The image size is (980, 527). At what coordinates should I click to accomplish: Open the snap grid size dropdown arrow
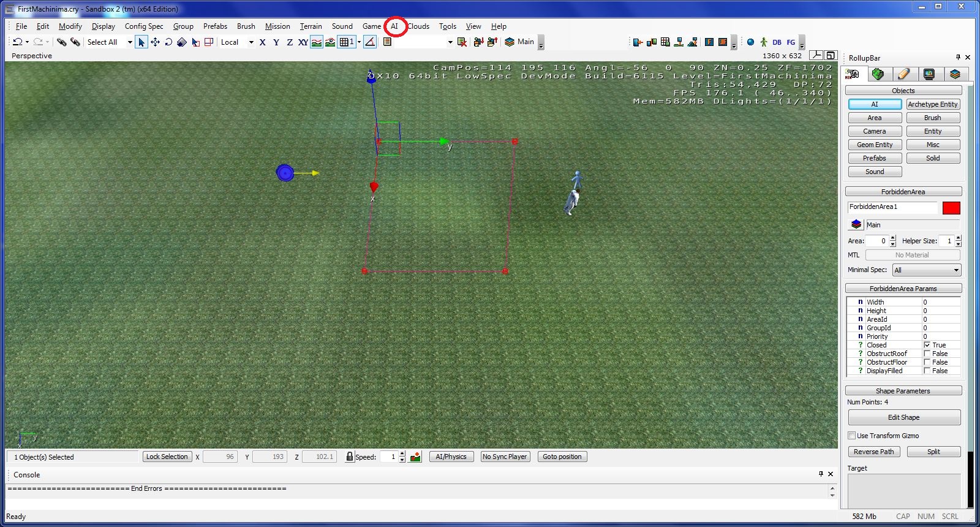[359, 42]
